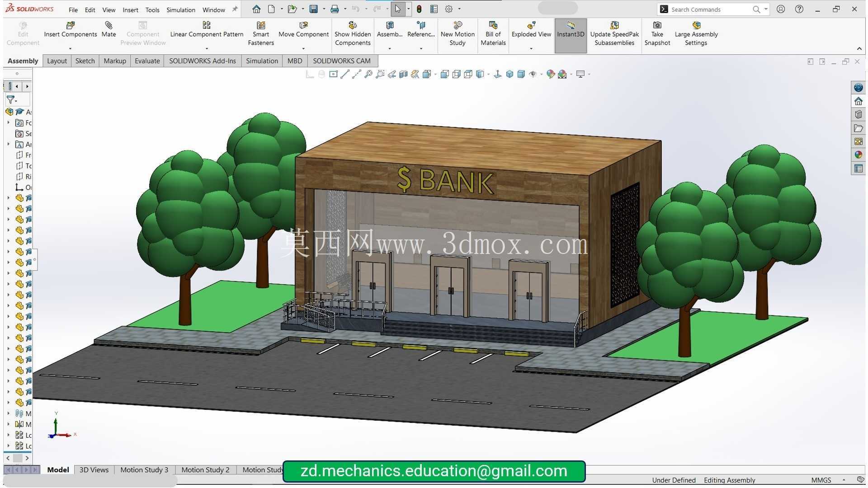Screen dimensions: 868x488
Task: Save the assembly using the floppy disk icon
Action: pos(313,9)
